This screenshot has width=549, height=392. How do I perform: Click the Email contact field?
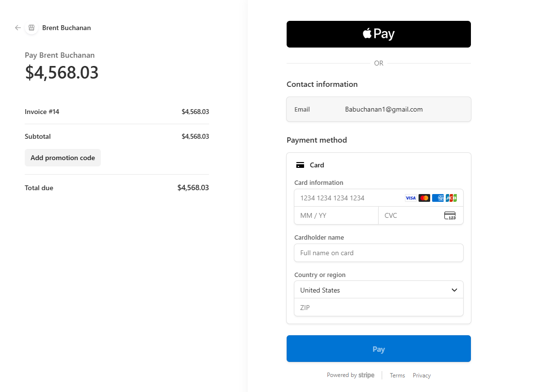pos(378,109)
